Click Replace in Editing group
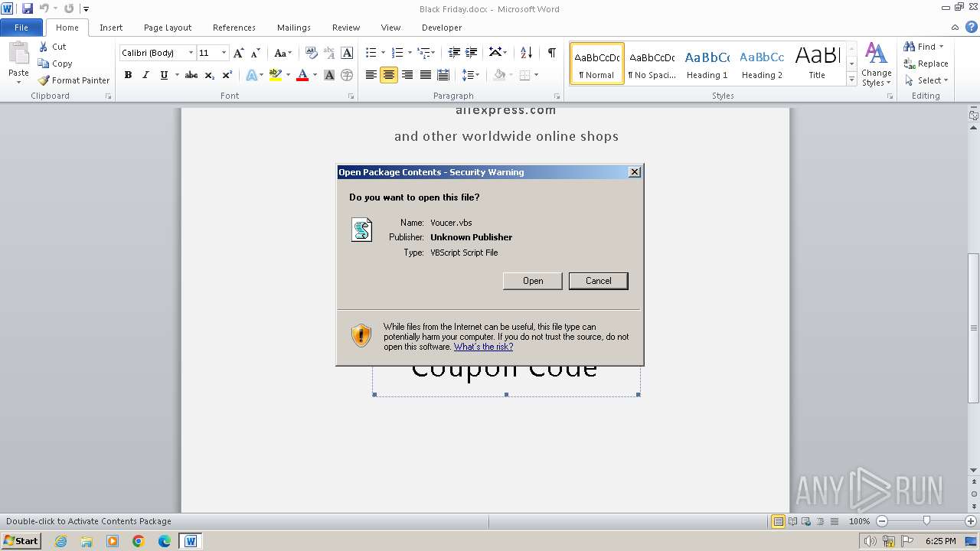Viewport: 980px width, 551px height. pyautogui.click(x=926, y=64)
